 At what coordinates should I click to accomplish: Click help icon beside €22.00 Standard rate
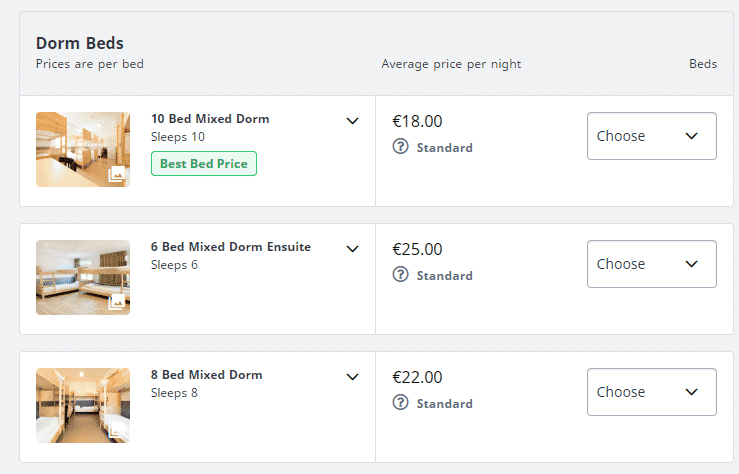click(400, 402)
